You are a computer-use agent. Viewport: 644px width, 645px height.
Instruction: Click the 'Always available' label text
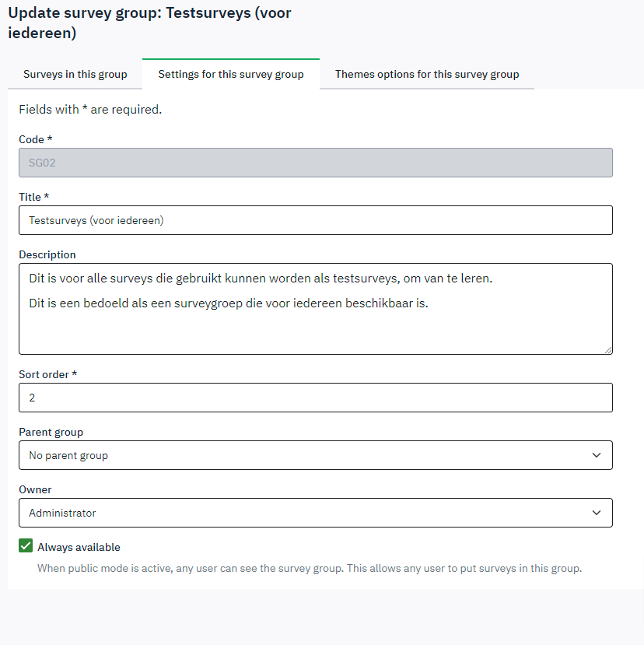point(79,547)
